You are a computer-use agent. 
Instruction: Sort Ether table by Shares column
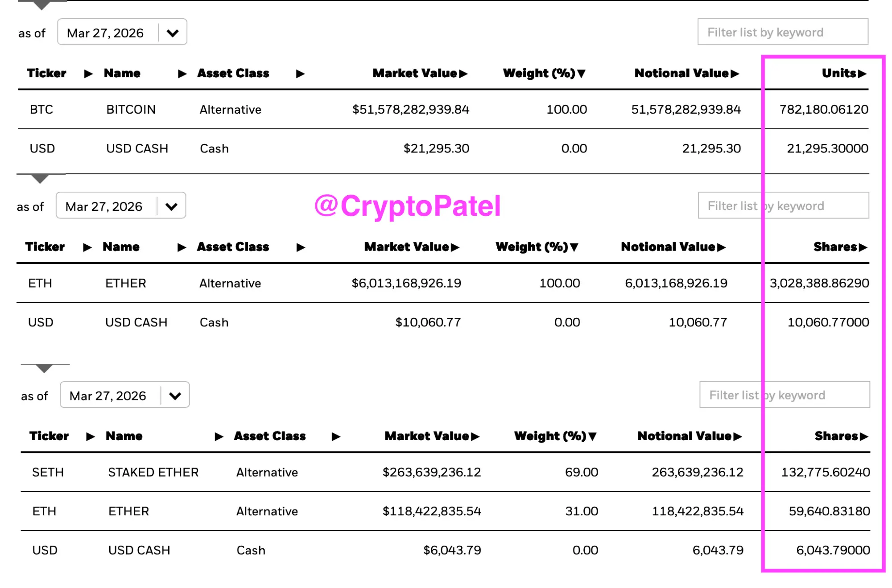coord(840,247)
